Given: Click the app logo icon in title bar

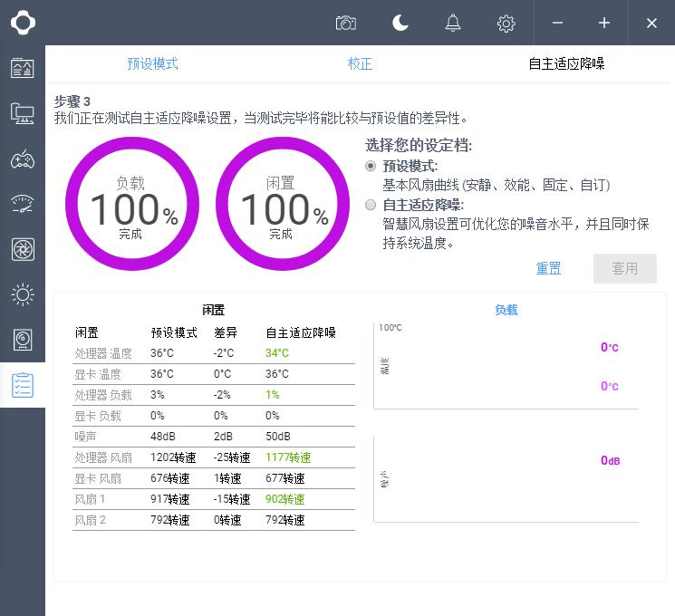Looking at the screenshot, I should [x=23, y=23].
